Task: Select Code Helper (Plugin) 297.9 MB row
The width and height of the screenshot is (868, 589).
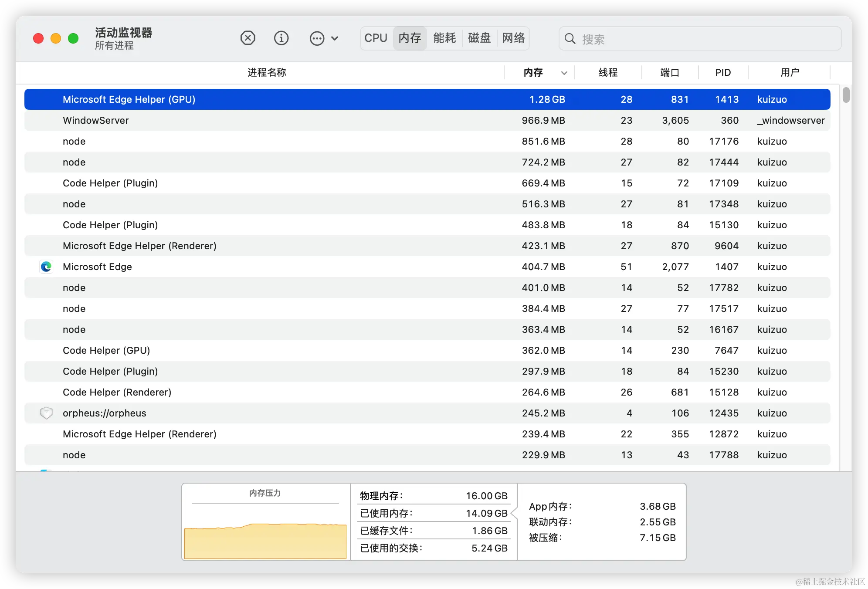Action: [427, 371]
